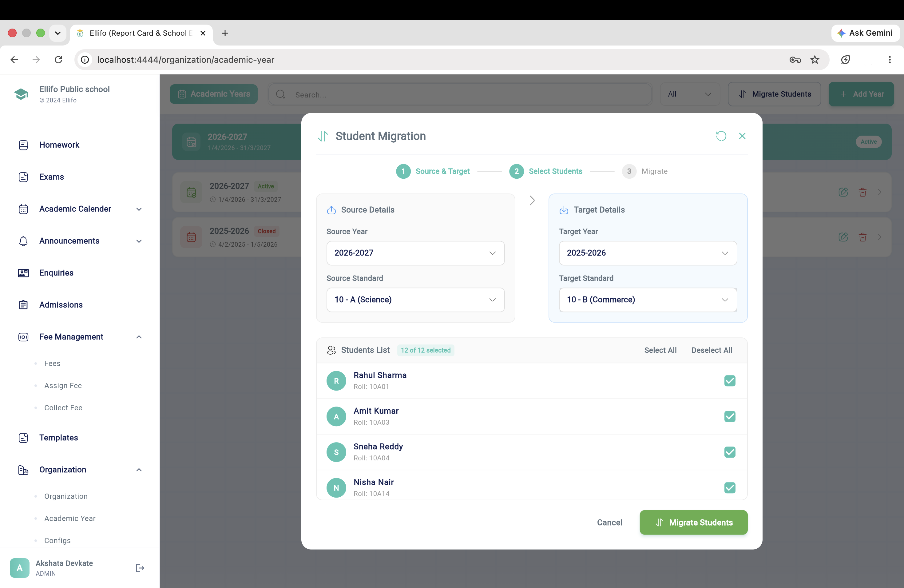Open the Target Standard dropdown
This screenshot has height=588, width=904.
(648, 300)
